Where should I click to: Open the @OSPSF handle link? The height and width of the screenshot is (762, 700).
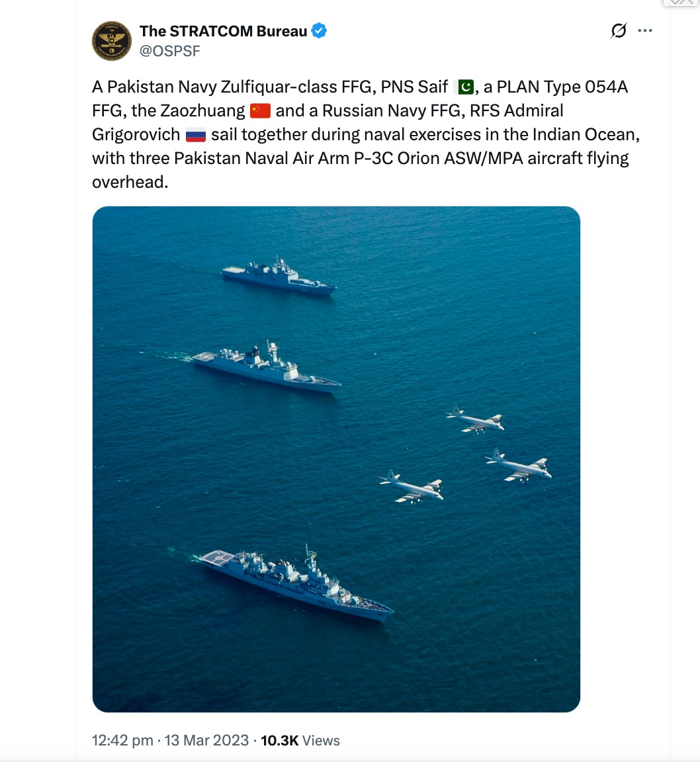tap(169, 51)
